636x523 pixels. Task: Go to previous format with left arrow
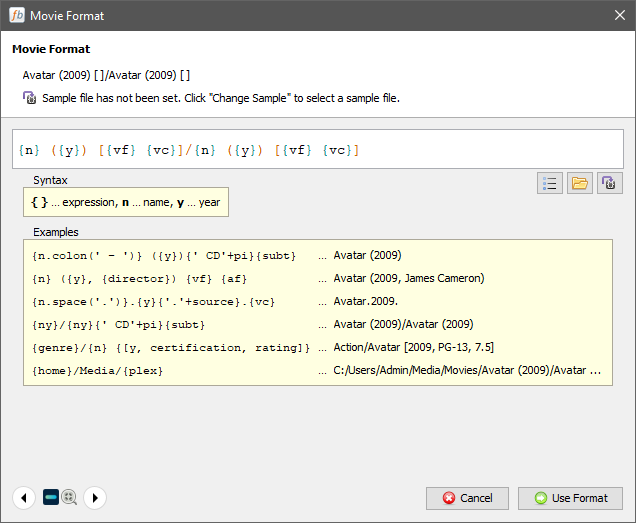pos(24,497)
